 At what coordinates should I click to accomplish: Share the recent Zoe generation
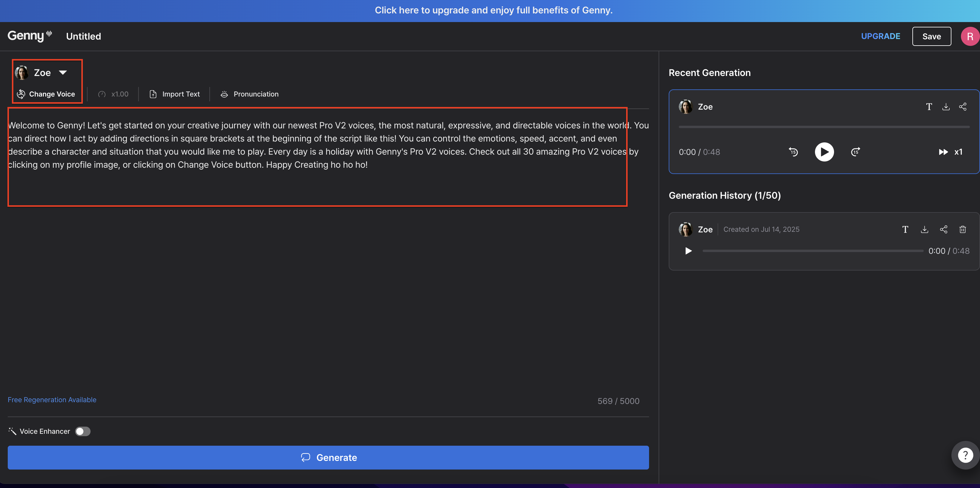[962, 107]
